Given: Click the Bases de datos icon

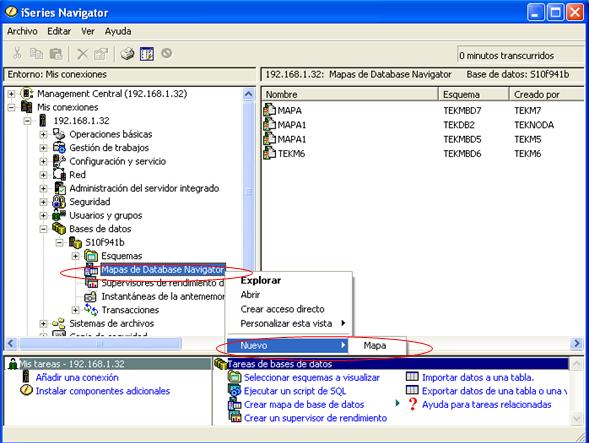Looking at the screenshot, I should tap(59, 228).
